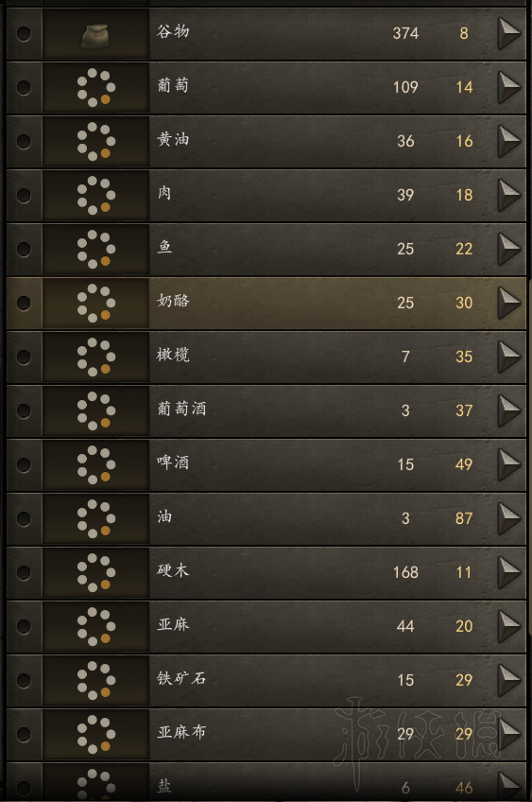Toggle the round selector beside 油
Image resolution: width=532 pixels, height=802 pixels.
24,518
